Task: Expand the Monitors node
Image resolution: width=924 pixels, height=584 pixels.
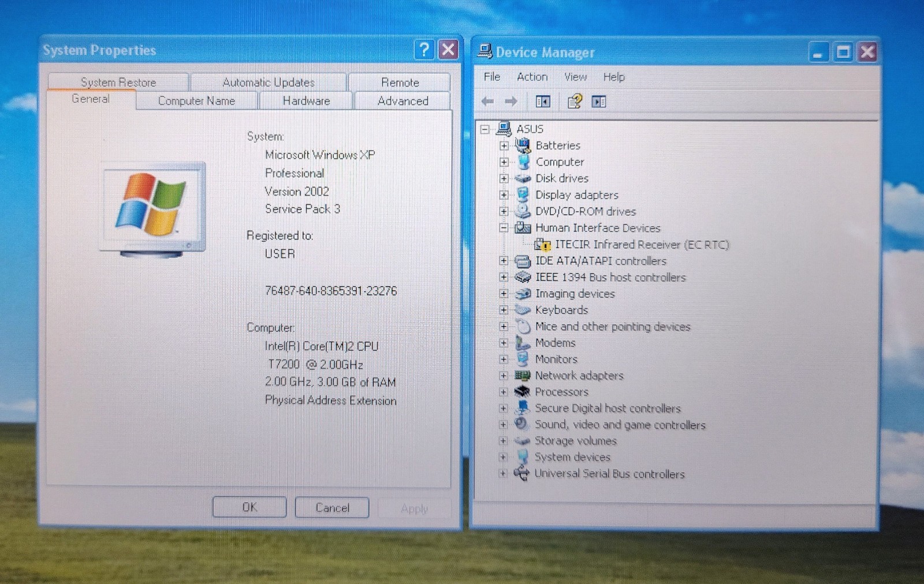Action: (x=503, y=359)
